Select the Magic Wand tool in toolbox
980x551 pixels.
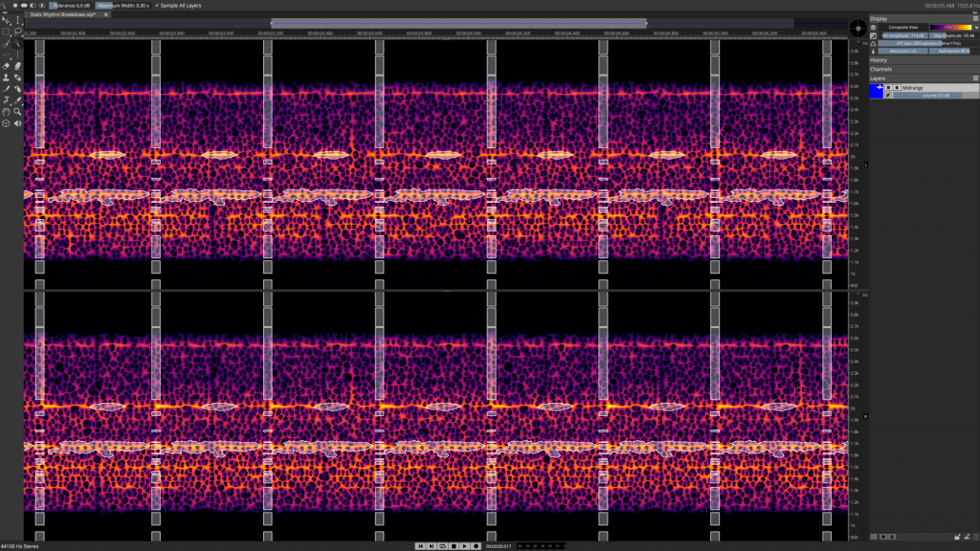(17, 43)
